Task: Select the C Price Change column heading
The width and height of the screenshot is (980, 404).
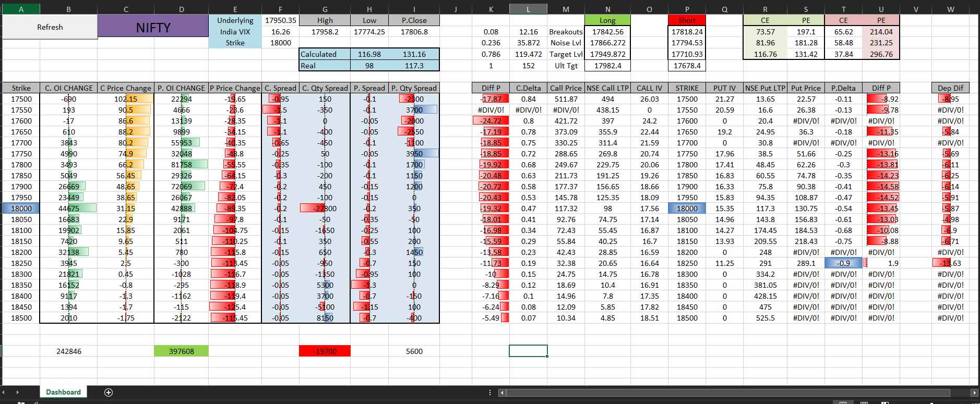Action: [x=126, y=88]
